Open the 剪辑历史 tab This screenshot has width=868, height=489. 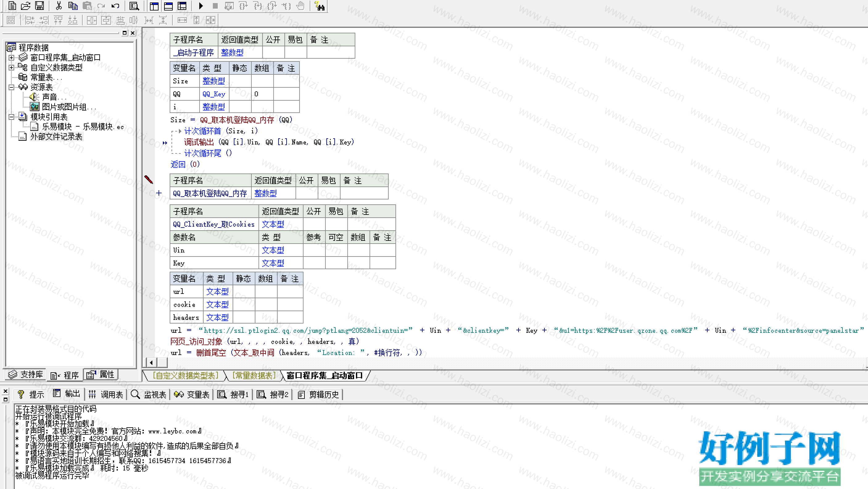pos(318,394)
